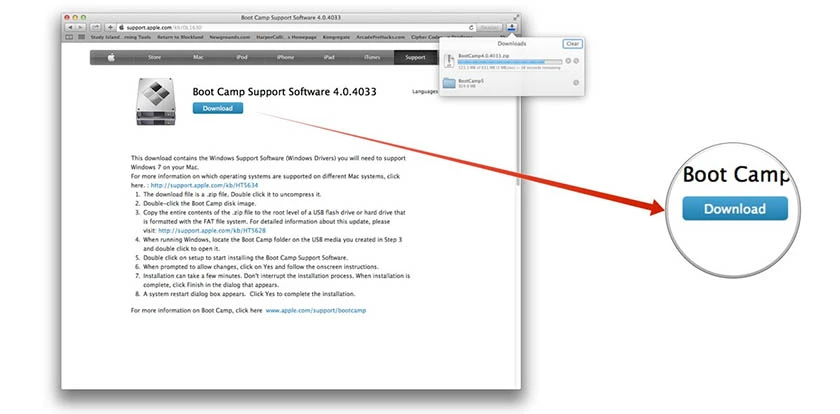The width and height of the screenshot is (840, 414).
Task: Click the Languages label
Action: (x=425, y=92)
